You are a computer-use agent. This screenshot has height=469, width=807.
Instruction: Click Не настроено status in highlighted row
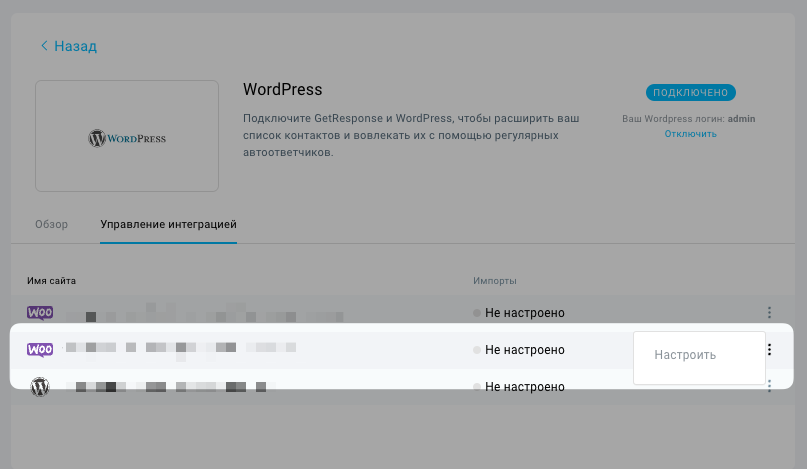click(x=519, y=350)
